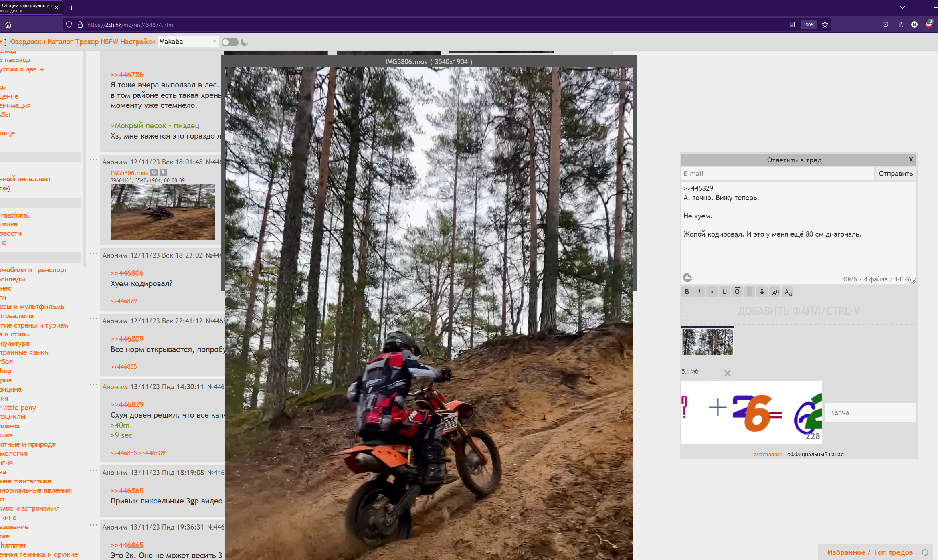
Task: Open the Настройки menu item
Action: pyautogui.click(x=137, y=42)
